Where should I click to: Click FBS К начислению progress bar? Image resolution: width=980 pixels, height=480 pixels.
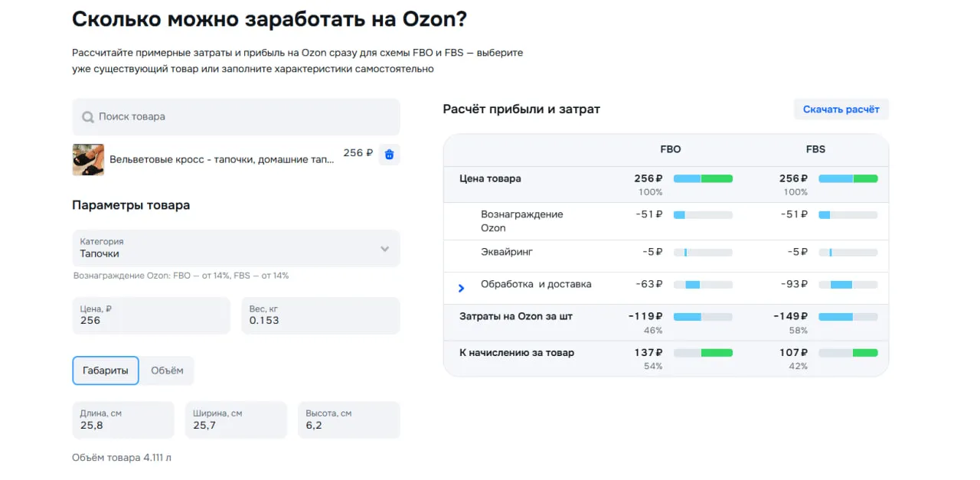[x=848, y=353]
